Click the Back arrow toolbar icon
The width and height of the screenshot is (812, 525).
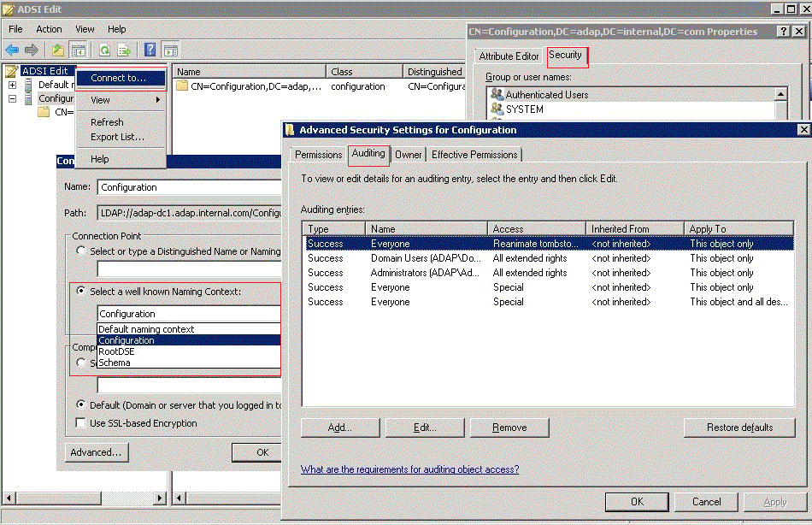(x=12, y=50)
